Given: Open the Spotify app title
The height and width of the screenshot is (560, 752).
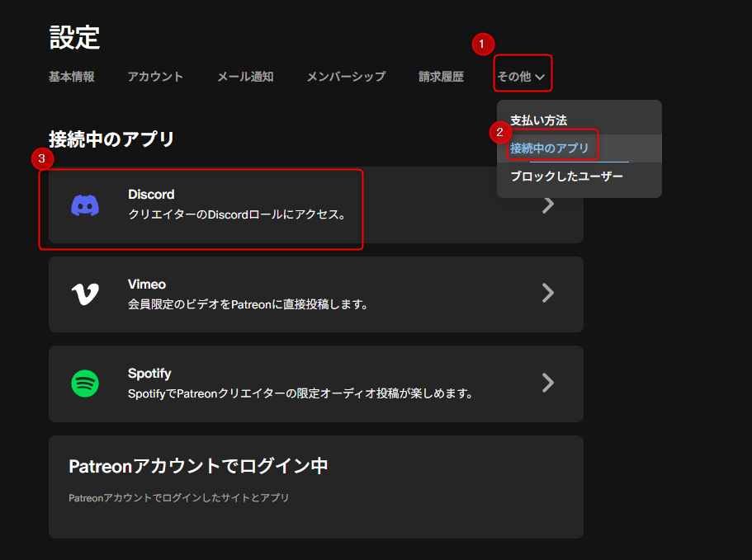Looking at the screenshot, I should tap(149, 374).
